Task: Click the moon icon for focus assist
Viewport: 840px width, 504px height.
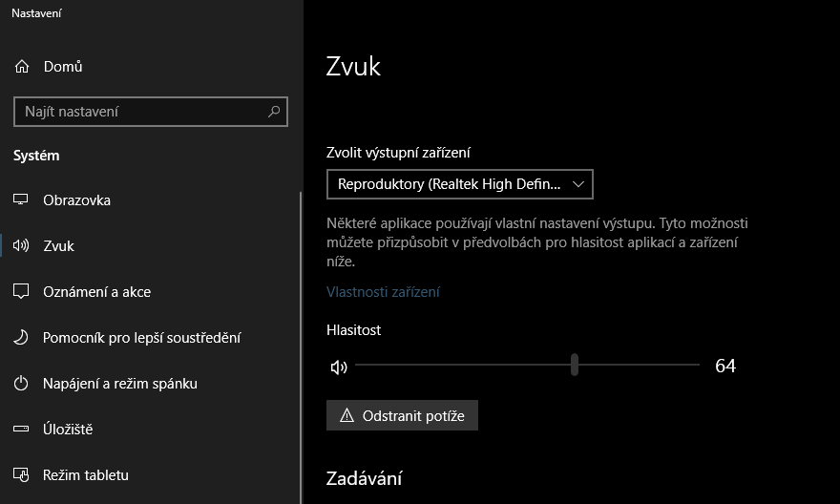Action: pyautogui.click(x=21, y=338)
